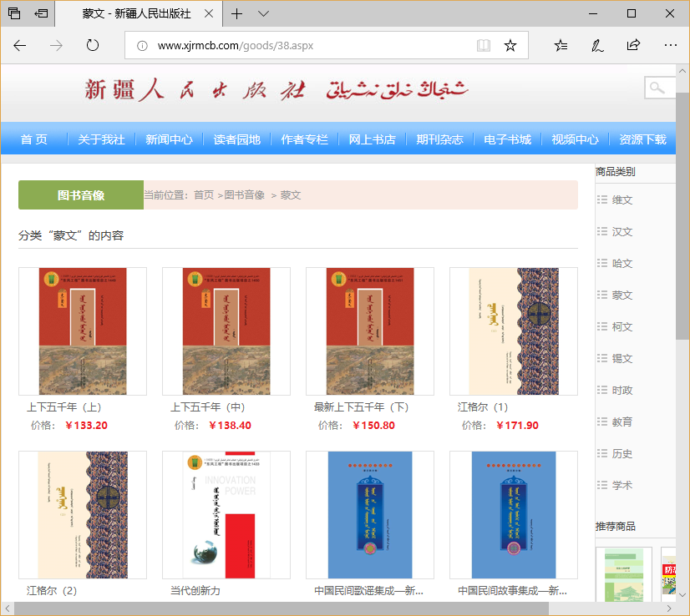690x616 pixels.
Task: Select the 哈文 category in the sidebar
Action: pos(622,264)
